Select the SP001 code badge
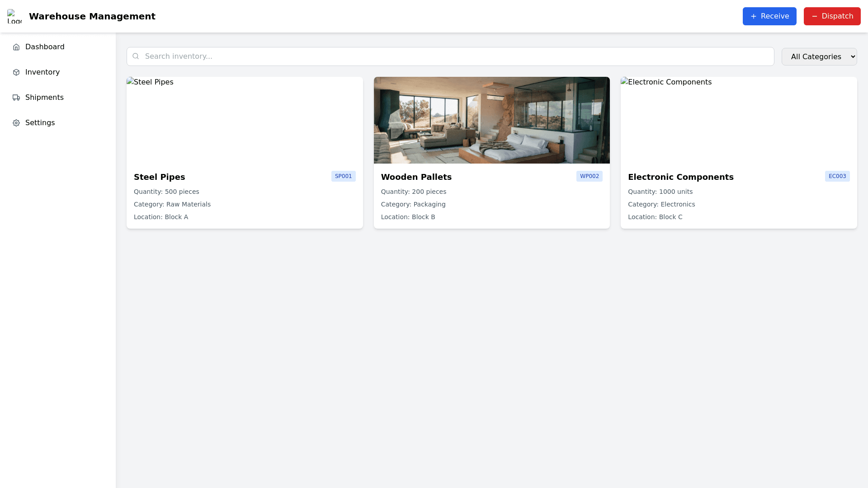The height and width of the screenshot is (488, 868). tap(343, 176)
